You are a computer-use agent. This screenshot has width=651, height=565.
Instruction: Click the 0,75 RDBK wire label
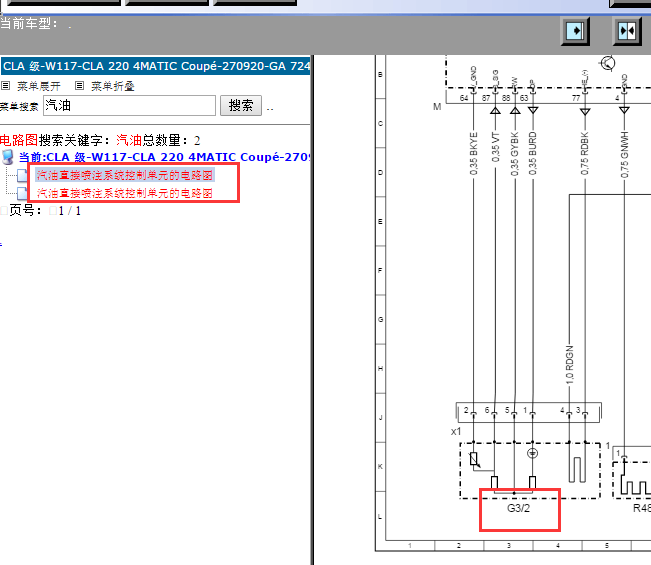coord(585,154)
